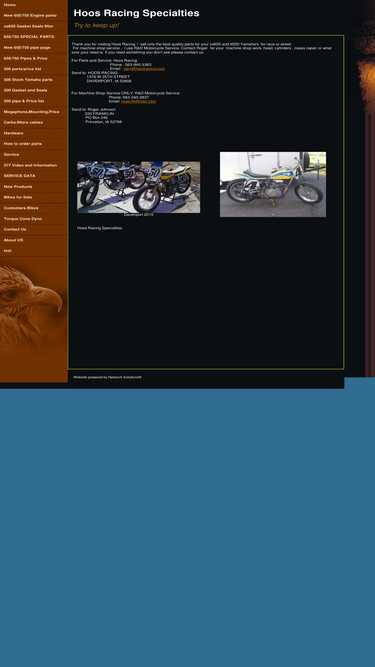
Task: Go to New 650/750 Engine parts page
Action: pyautogui.click(x=34, y=16)
